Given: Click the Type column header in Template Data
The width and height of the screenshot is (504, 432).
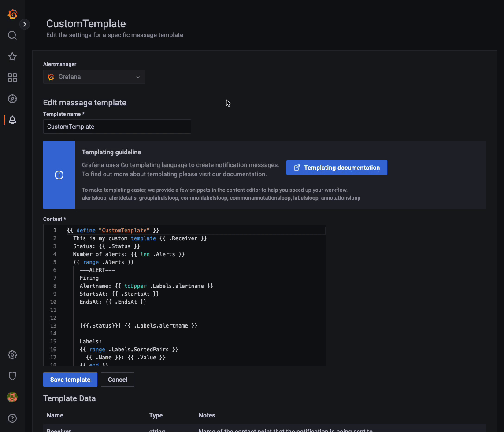Looking at the screenshot, I should pyautogui.click(x=156, y=415).
